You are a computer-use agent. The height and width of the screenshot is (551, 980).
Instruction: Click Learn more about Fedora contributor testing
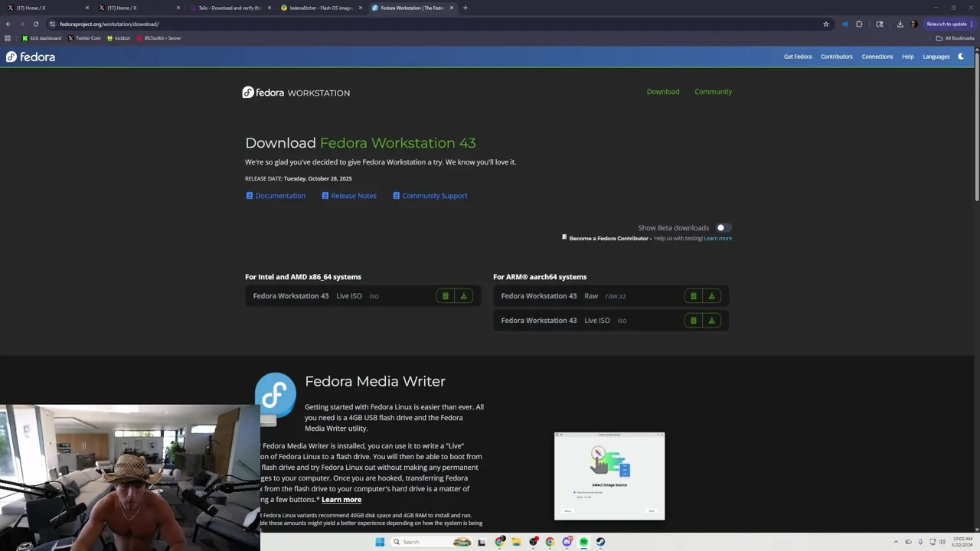[717, 238]
